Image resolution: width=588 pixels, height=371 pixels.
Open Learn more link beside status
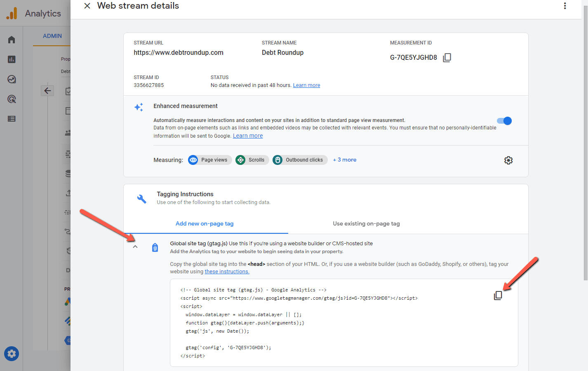coord(306,85)
